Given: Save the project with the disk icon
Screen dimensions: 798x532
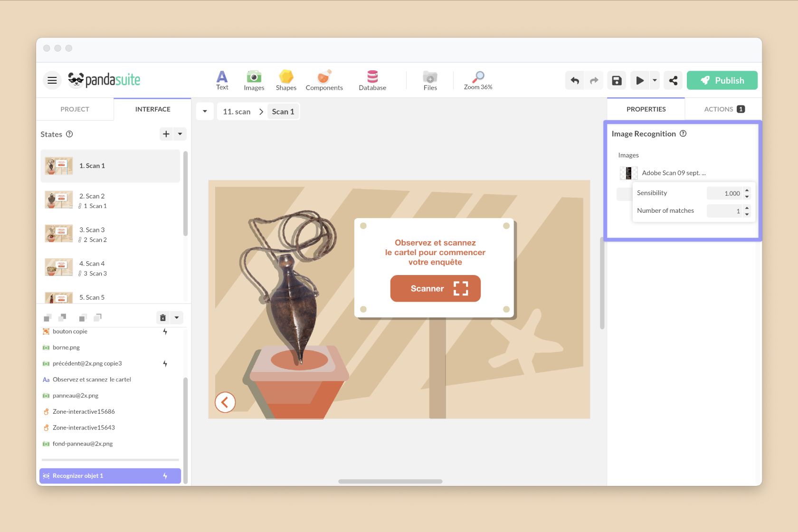Looking at the screenshot, I should (616, 80).
